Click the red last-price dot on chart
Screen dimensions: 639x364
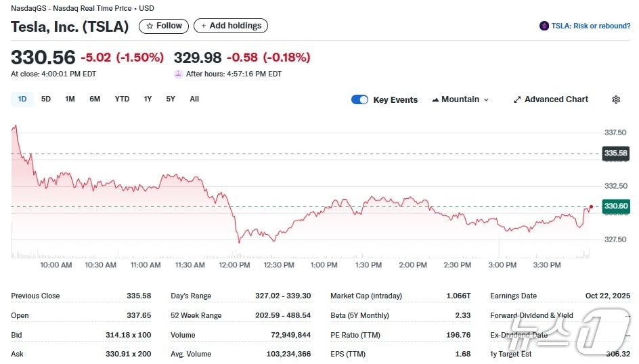[x=591, y=206]
